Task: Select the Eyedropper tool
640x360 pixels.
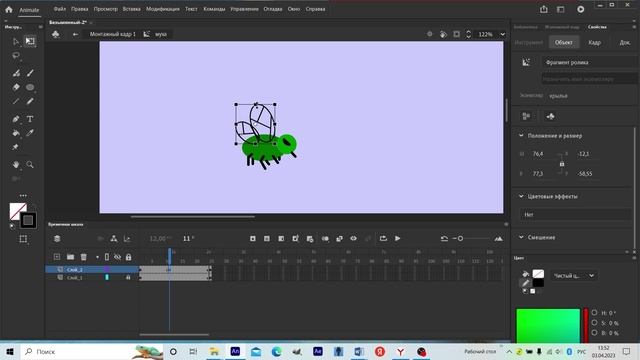Action: point(30,133)
